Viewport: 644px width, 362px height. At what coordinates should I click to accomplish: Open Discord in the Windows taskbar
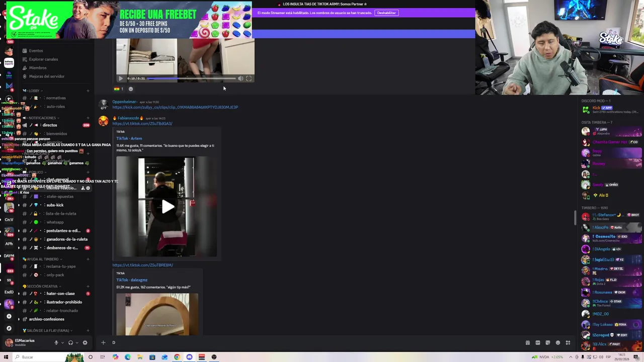tap(189, 357)
